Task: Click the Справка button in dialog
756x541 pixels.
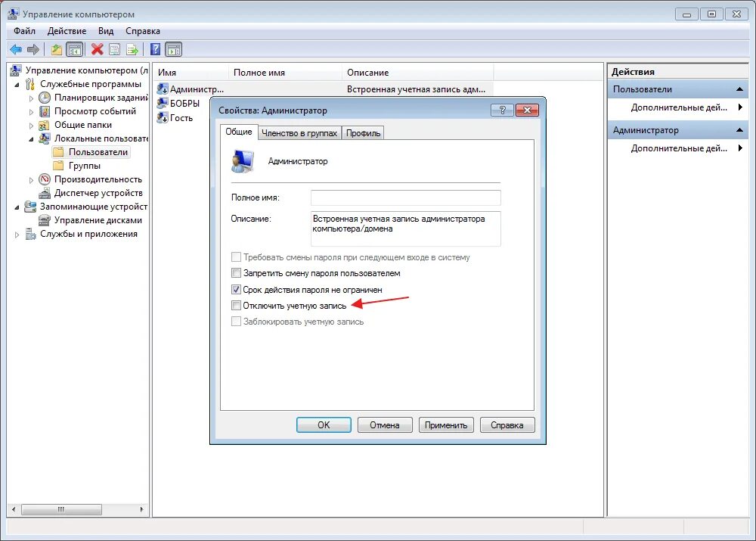Action: point(507,424)
